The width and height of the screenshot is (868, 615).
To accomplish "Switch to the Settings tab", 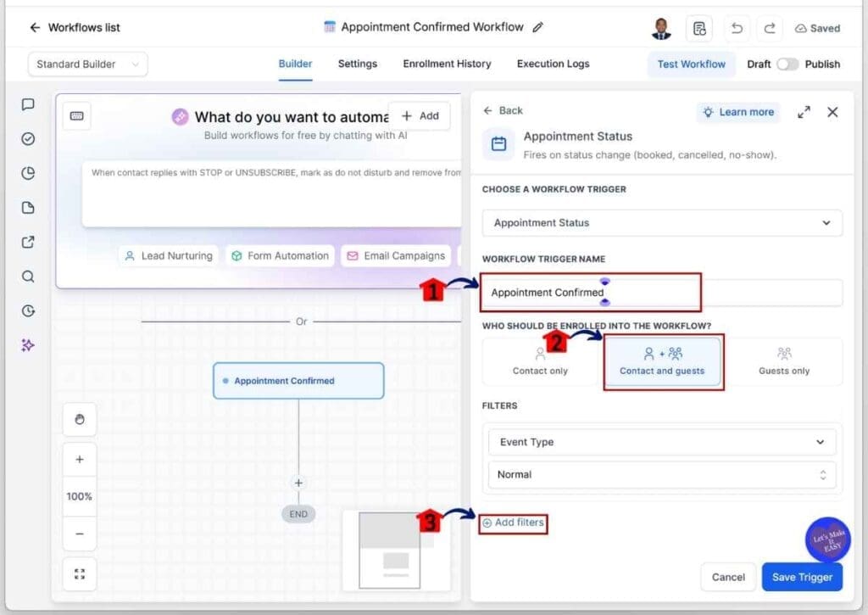I will [x=358, y=64].
